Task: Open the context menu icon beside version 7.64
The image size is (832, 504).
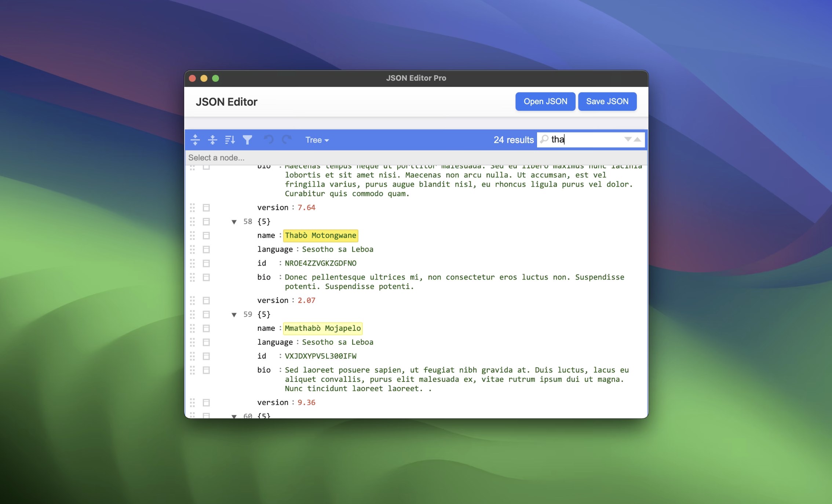Action: tap(206, 208)
